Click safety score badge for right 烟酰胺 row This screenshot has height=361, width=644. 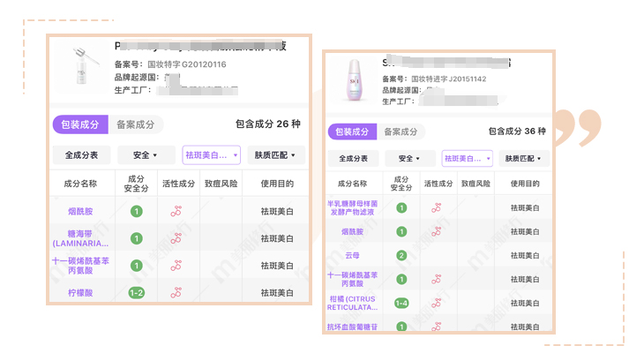(x=401, y=231)
